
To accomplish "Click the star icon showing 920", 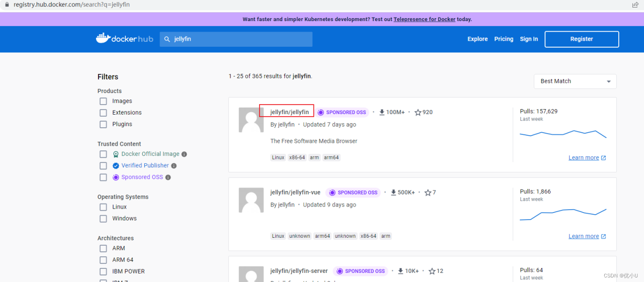I will (418, 113).
